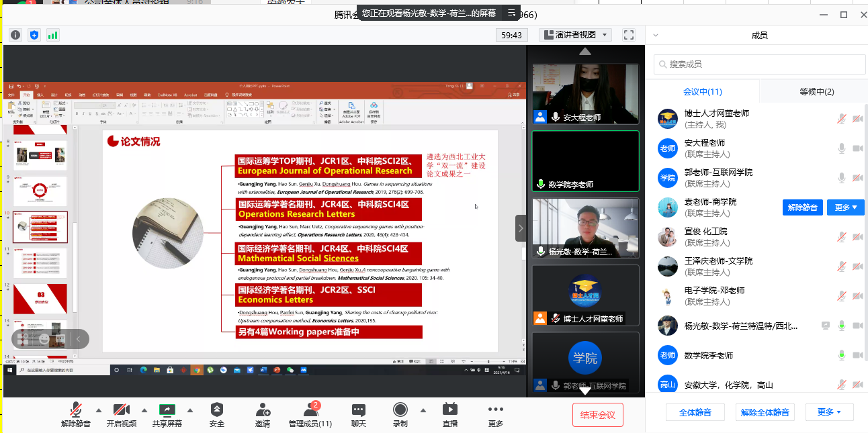This screenshot has width=868, height=433.
Task: Collapse the video strip with the side chevron
Action: point(521,228)
